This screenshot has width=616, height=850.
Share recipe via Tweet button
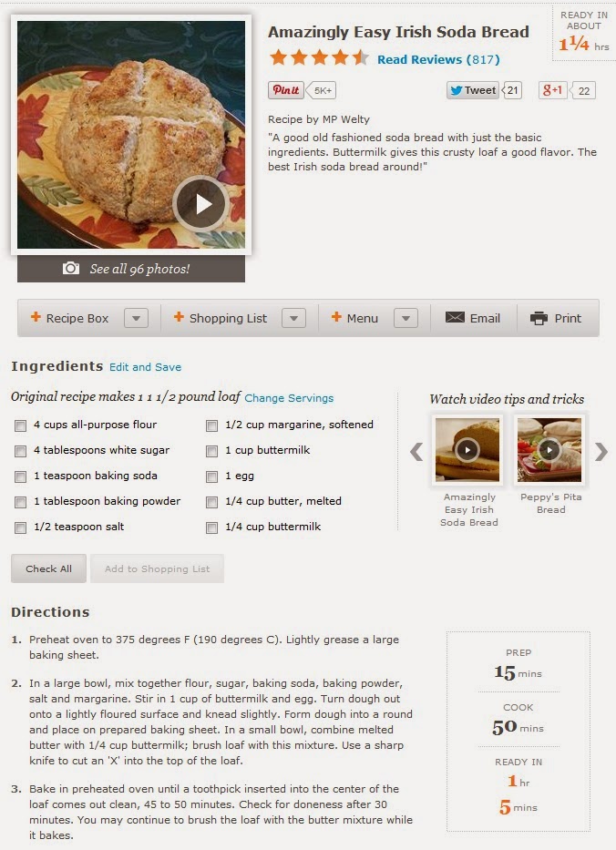pyautogui.click(x=472, y=90)
